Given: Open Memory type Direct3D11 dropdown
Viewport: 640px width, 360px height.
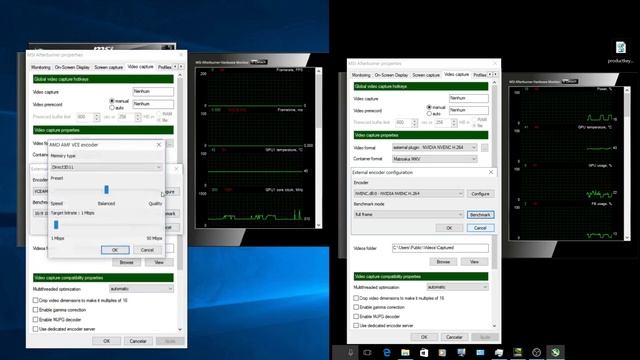Looking at the screenshot, I should tap(106, 167).
